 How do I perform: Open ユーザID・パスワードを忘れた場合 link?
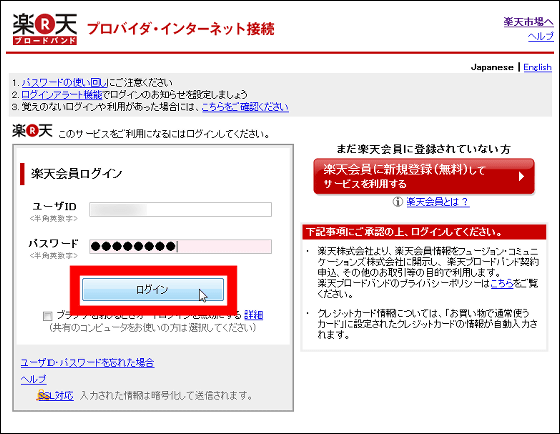pos(88,363)
